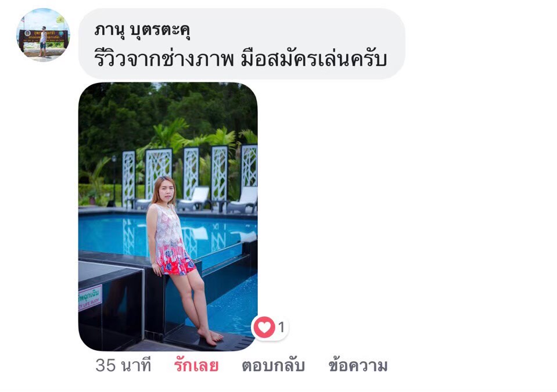Click the person in the avatar image
The image size is (557, 392).
43,41
